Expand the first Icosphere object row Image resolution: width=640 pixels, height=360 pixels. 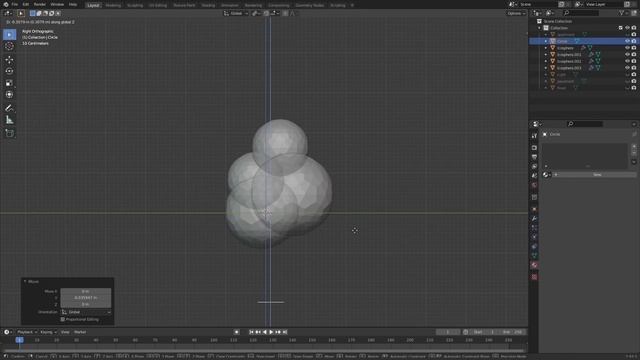[546, 48]
